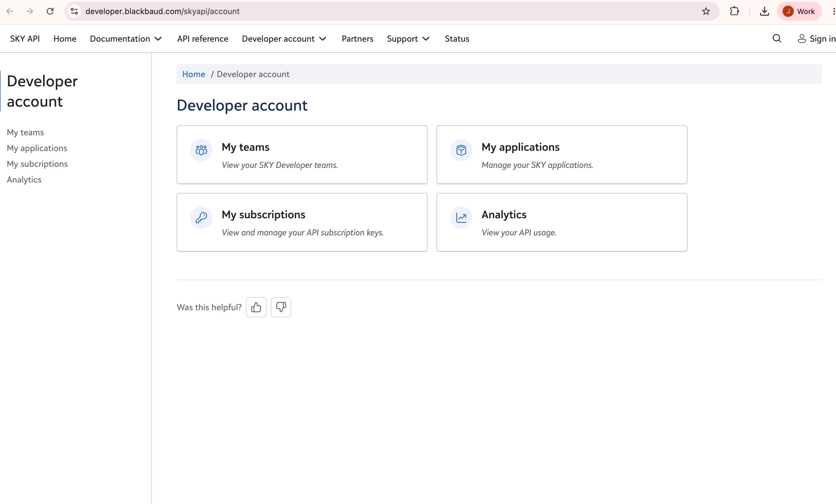The image size is (836, 504).
Task: Open the My teams card title
Action: point(245,147)
